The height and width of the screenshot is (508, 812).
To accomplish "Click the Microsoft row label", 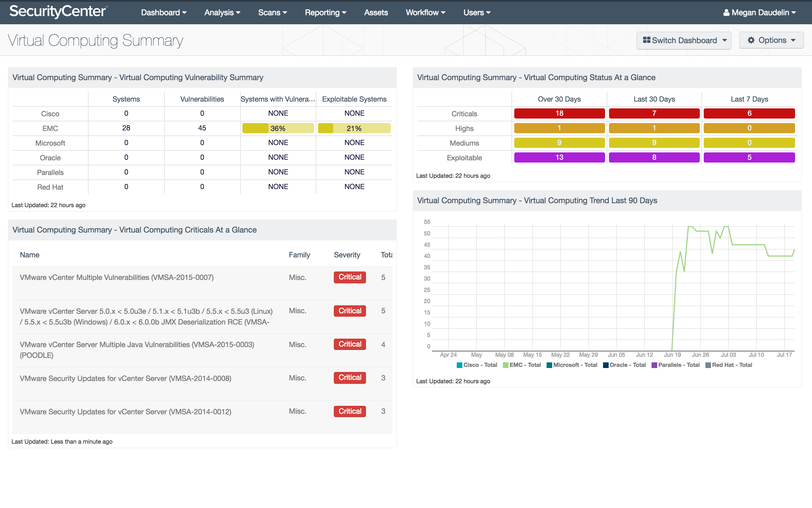I will pos(50,143).
